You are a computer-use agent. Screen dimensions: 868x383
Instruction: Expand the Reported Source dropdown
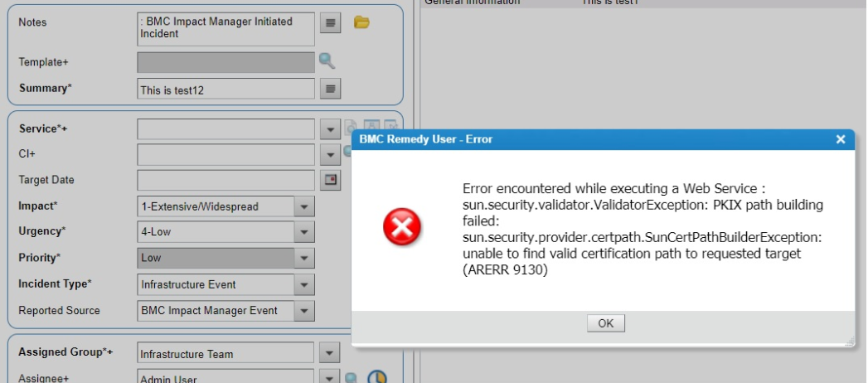tap(304, 311)
